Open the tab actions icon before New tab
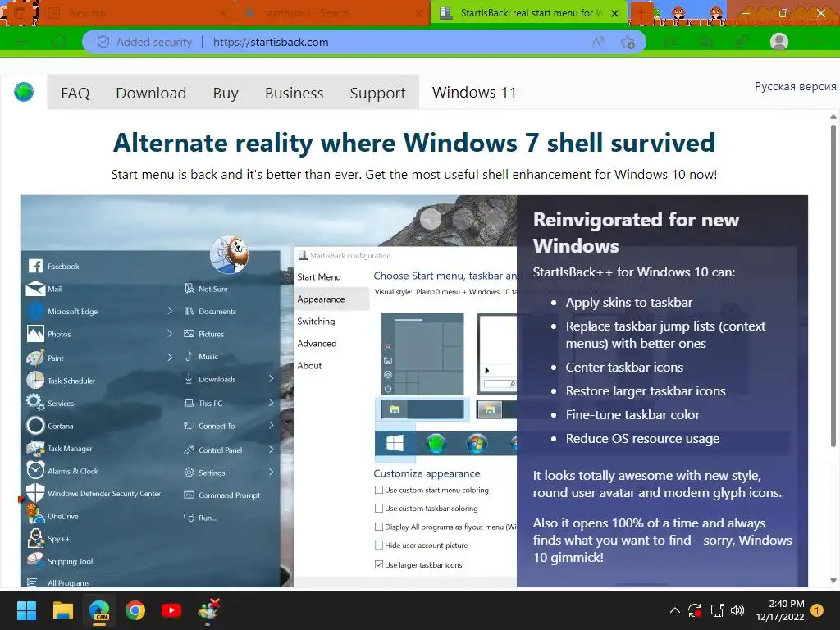Image resolution: width=840 pixels, height=630 pixels. [x=19, y=13]
